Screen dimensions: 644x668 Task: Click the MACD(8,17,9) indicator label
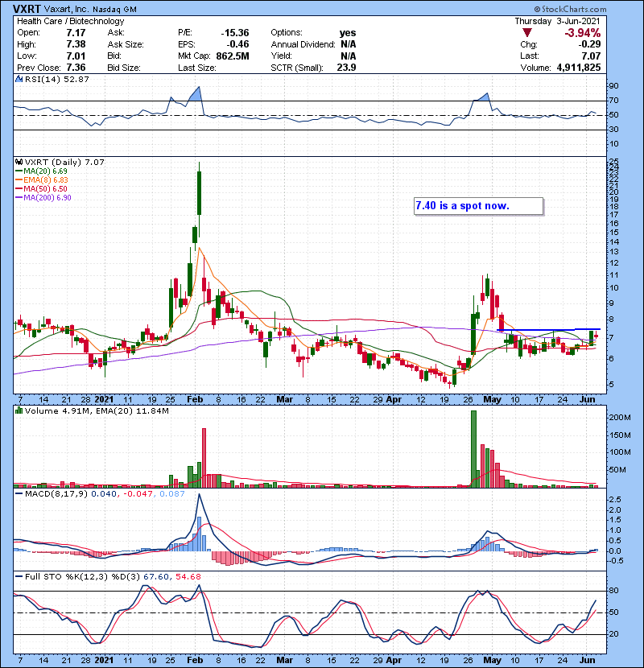coord(56,494)
